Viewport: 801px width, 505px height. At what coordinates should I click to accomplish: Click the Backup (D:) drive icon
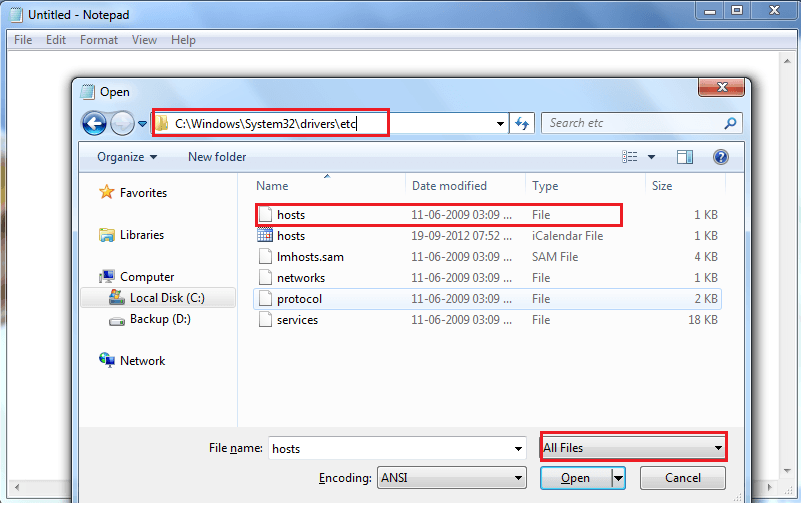pos(117,321)
